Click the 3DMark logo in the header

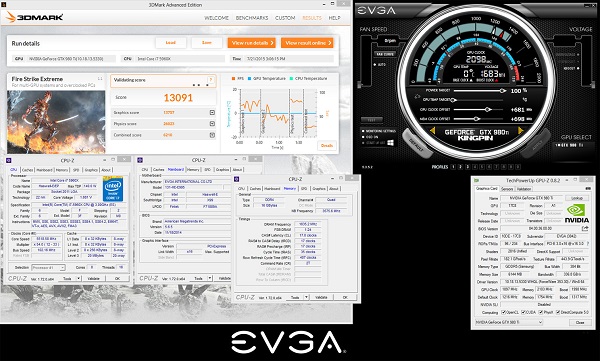[34, 17]
